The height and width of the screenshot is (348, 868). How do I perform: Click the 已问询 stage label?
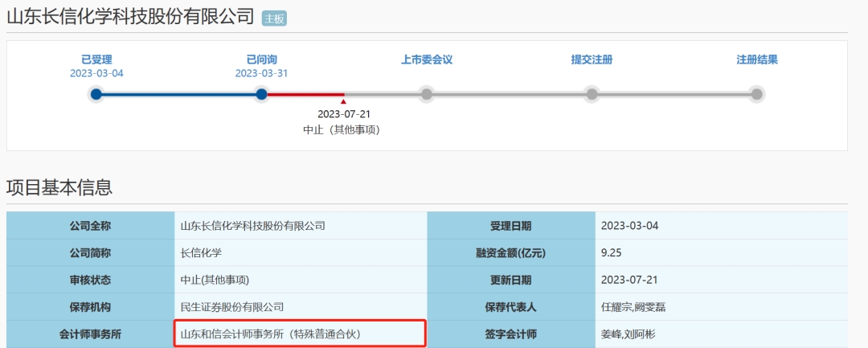tap(261, 59)
